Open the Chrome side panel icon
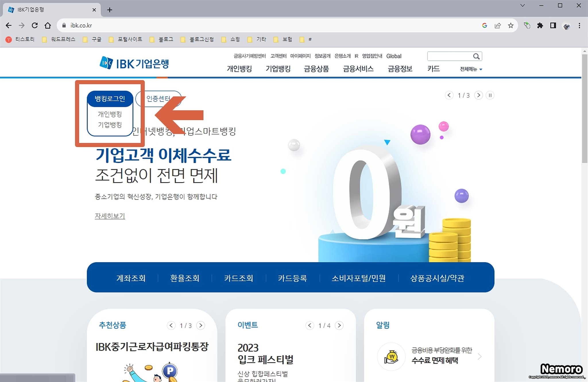 (553, 26)
